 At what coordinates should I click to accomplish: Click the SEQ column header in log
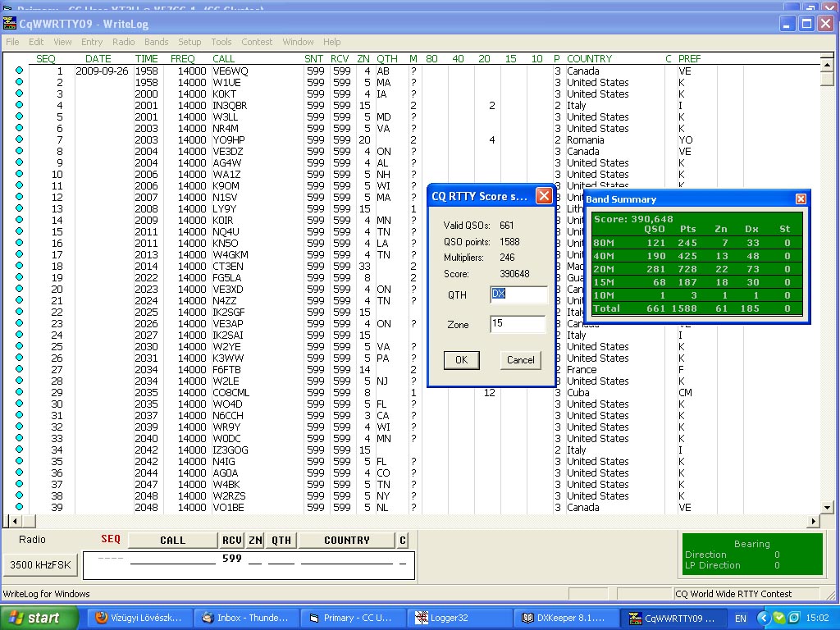click(x=46, y=59)
